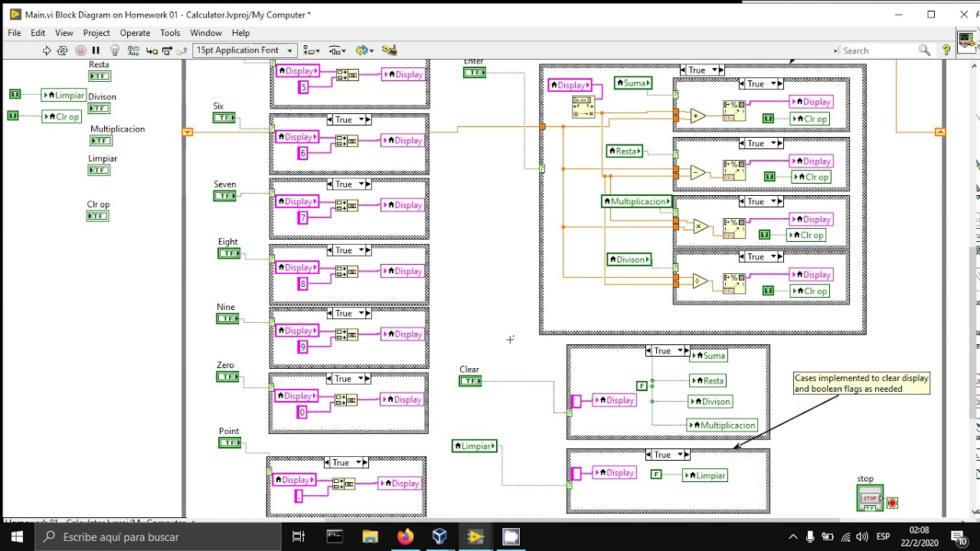Toggle False constant wired to Limpiar variable
980x551 pixels.
click(x=656, y=474)
